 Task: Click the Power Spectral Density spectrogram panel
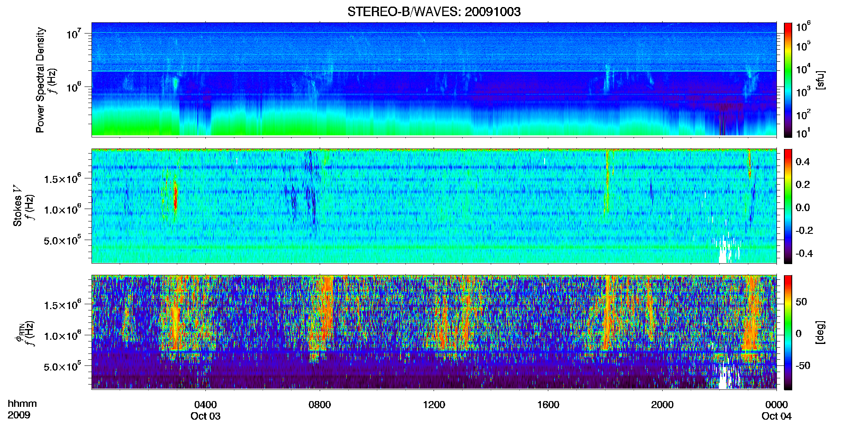click(x=434, y=79)
